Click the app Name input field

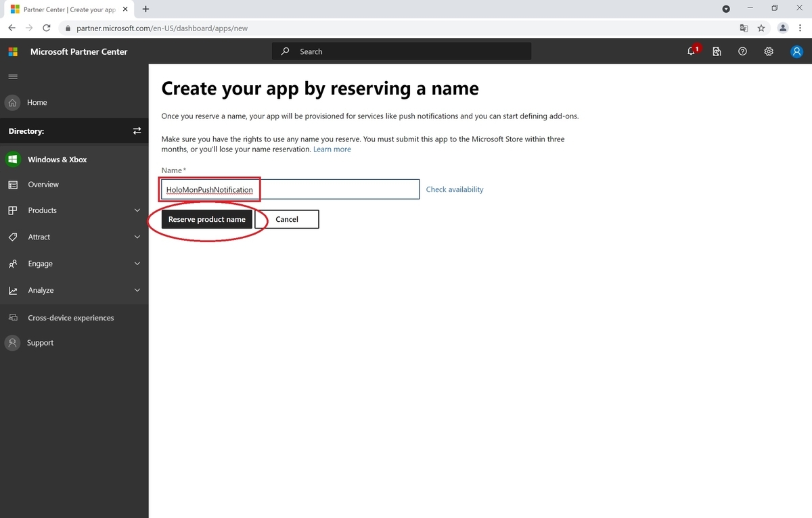coord(290,189)
